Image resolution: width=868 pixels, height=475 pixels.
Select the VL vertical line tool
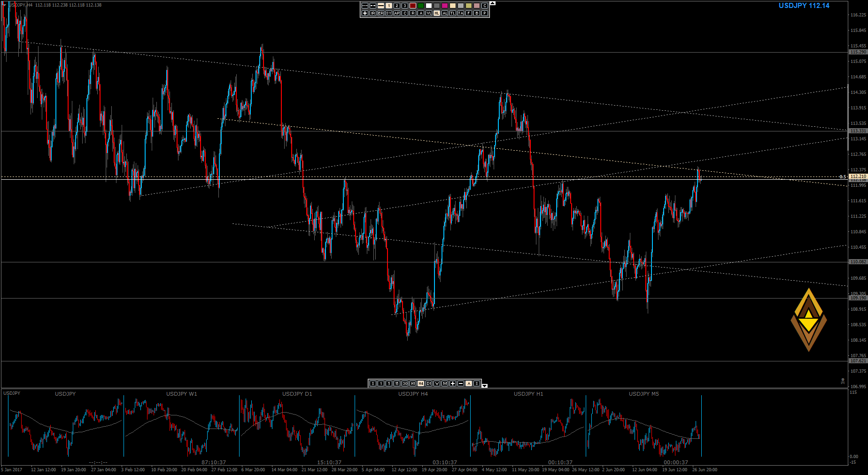429,13
